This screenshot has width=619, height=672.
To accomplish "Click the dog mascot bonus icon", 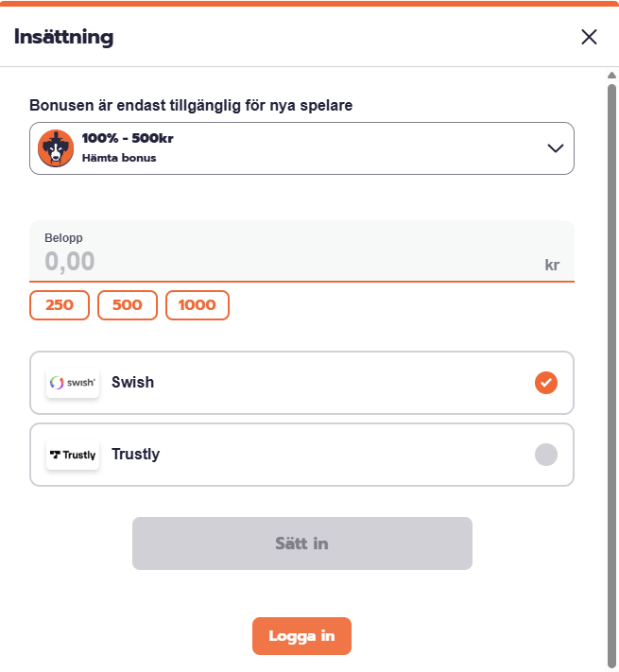I will pyautogui.click(x=56, y=148).
